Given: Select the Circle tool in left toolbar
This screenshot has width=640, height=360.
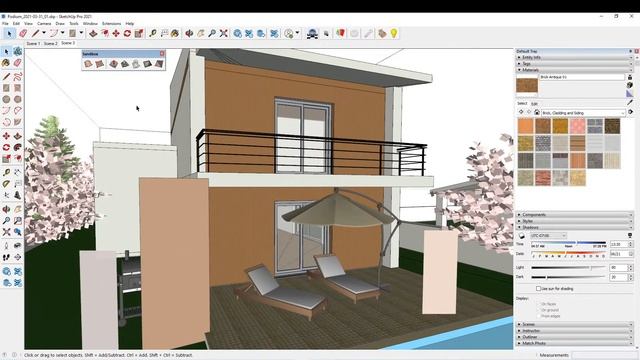Looking at the screenshot, I should pyautogui.click(x=6, y=99).
